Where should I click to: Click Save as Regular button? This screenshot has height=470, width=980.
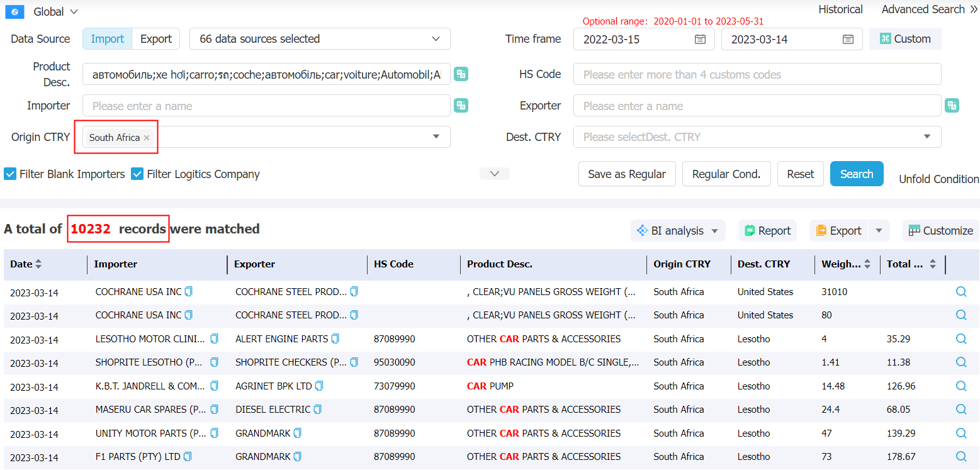(627, 174)
